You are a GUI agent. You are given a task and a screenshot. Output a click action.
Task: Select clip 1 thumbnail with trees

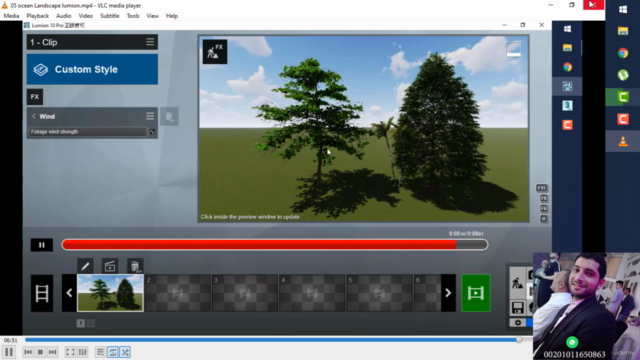[x=110, y=293]
